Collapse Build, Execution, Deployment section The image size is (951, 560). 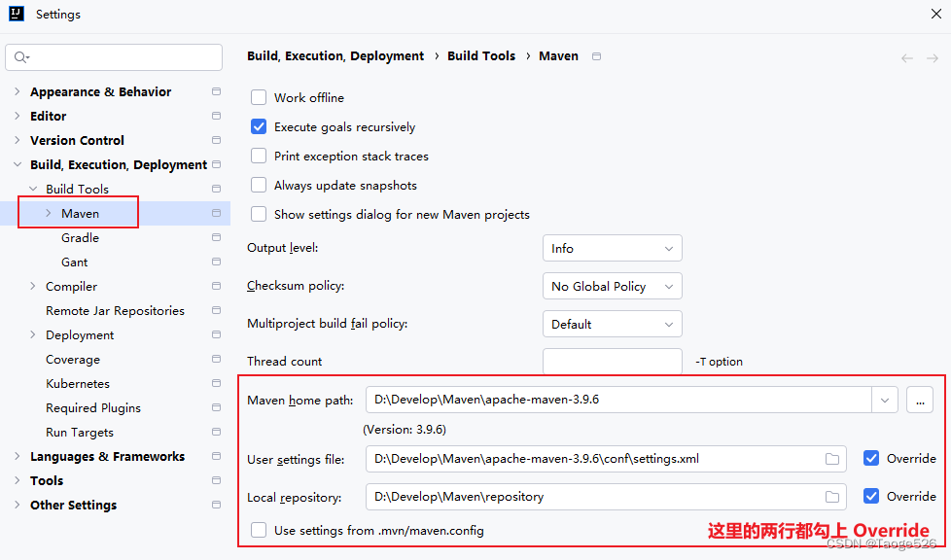[x=17, y=164]
